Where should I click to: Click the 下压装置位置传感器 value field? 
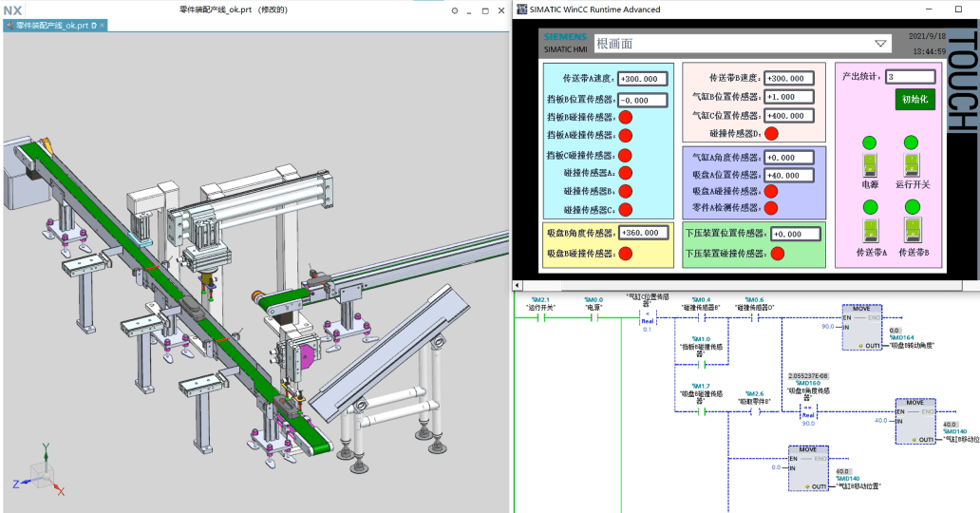(796, 234)
